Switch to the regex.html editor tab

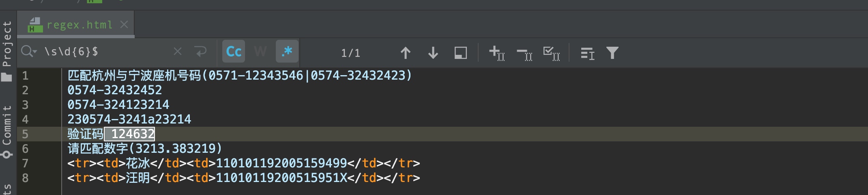click(79, 25)
